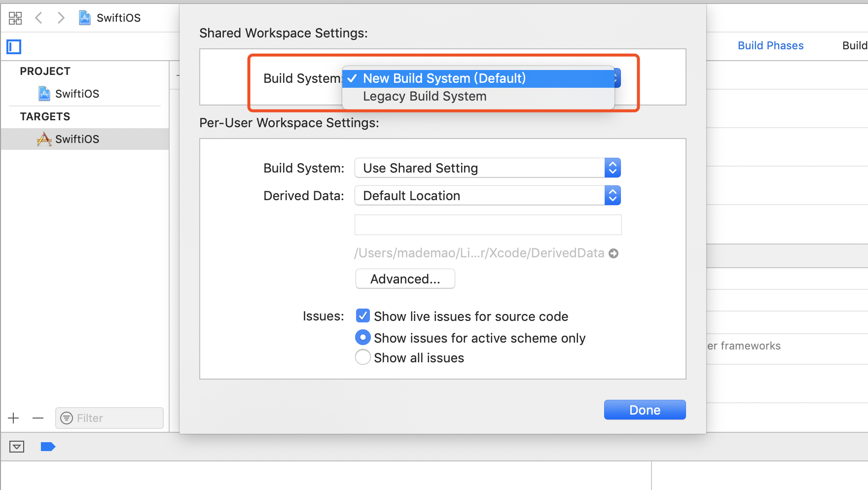Open the related items grid icon
Screen dimensions: 868x490
click(x=15, y=18)
